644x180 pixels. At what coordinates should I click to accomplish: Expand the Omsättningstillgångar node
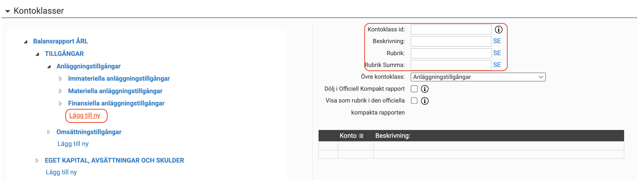[x=48, y=132]
